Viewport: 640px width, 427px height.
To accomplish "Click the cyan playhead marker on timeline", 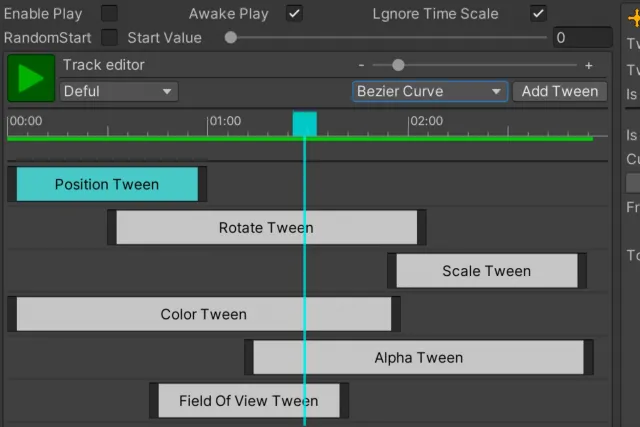I will 304,124.
